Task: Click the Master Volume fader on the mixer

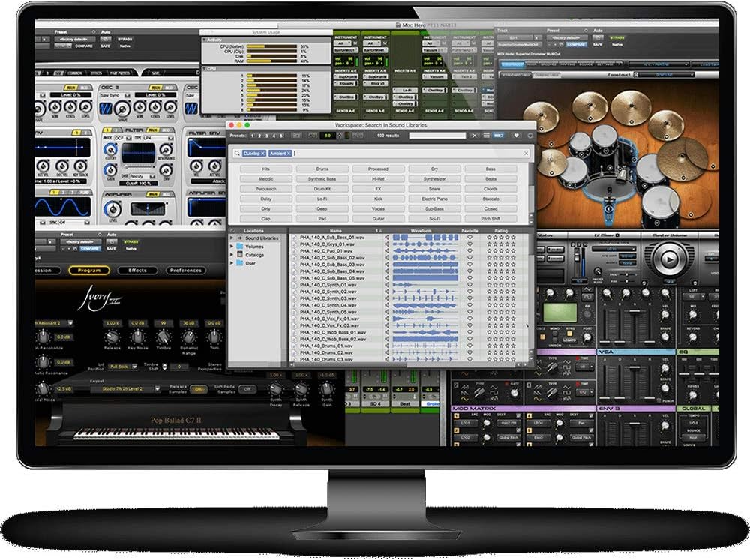Action: 669,259
